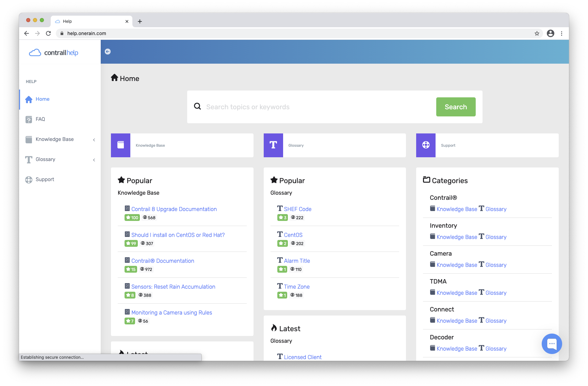The image size is (588, 386).
Task: Click the lock icon in address bar
Action: [62, 33]
